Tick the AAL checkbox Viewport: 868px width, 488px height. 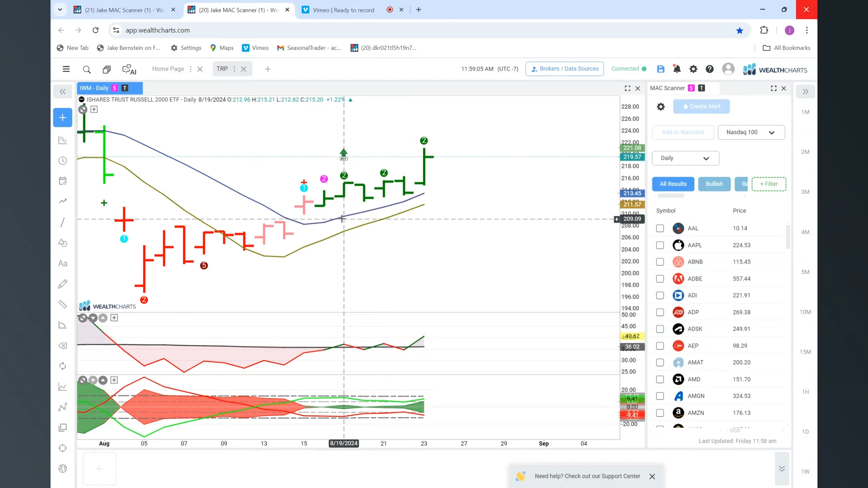(x=660, y=229)
